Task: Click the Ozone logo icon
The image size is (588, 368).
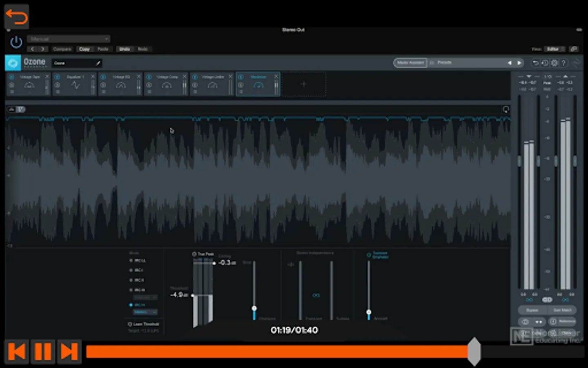Action: pos(13,63)
